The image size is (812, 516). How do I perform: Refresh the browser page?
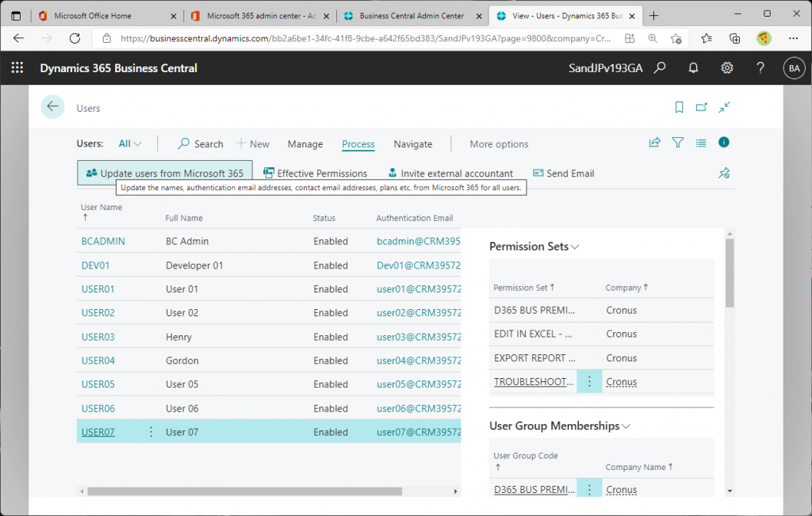tap(75, 38)
